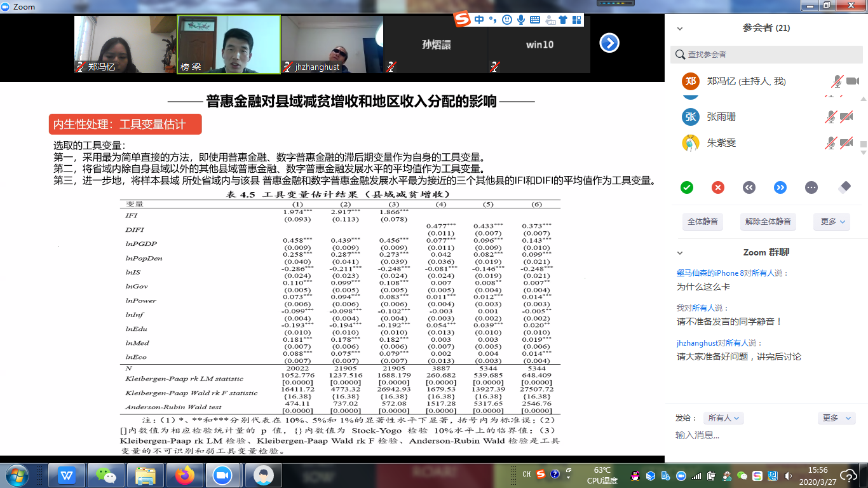The width and height of the screenshot is (868, 488).
Task: Click the green yes checkmark reaction
Action: pos(686,187)
